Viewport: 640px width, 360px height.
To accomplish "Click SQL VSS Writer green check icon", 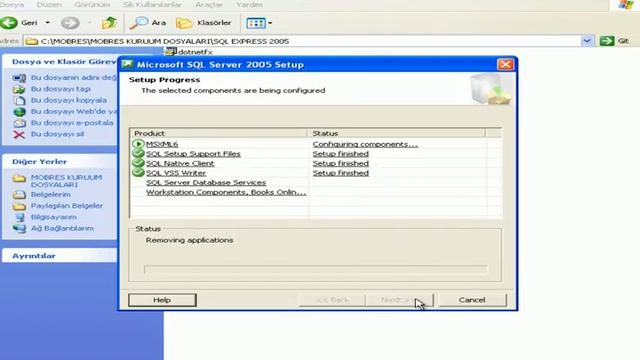I will (x=138, y=172).
